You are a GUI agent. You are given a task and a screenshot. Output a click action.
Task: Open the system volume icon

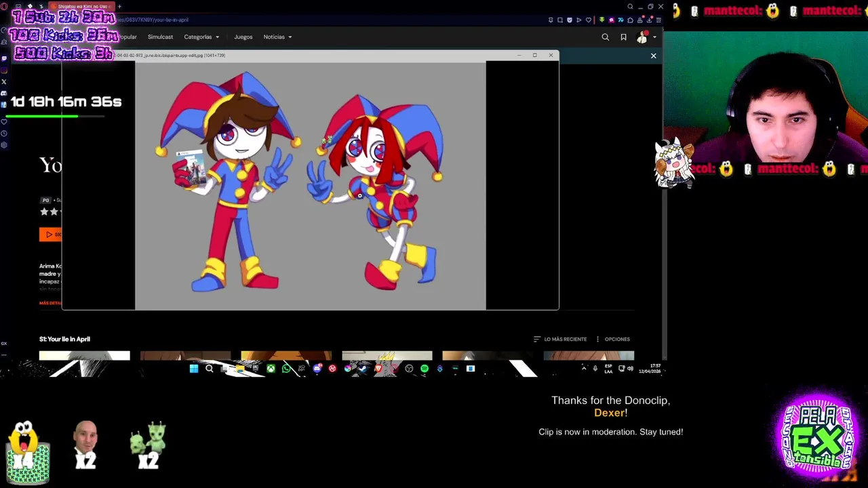630,369
